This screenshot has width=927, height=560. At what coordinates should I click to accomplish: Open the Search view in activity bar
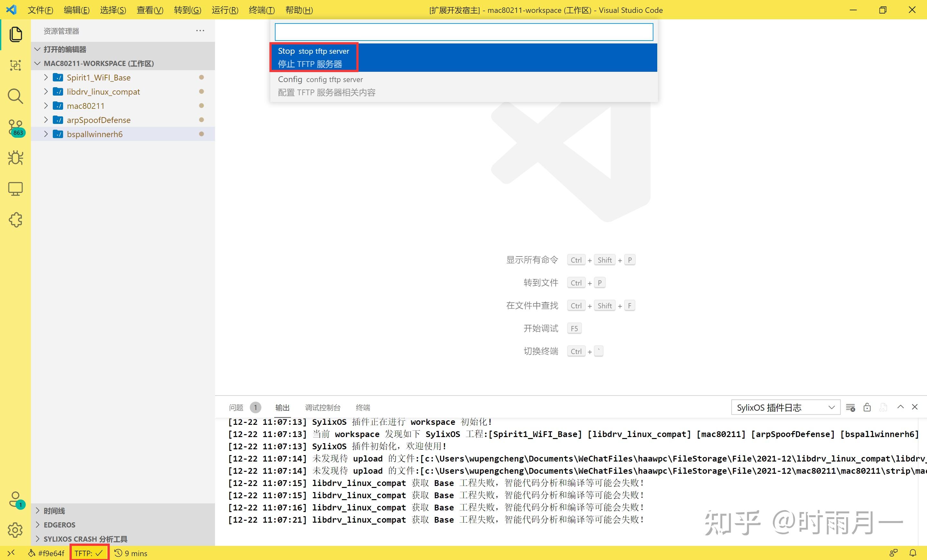click(15, 96)
